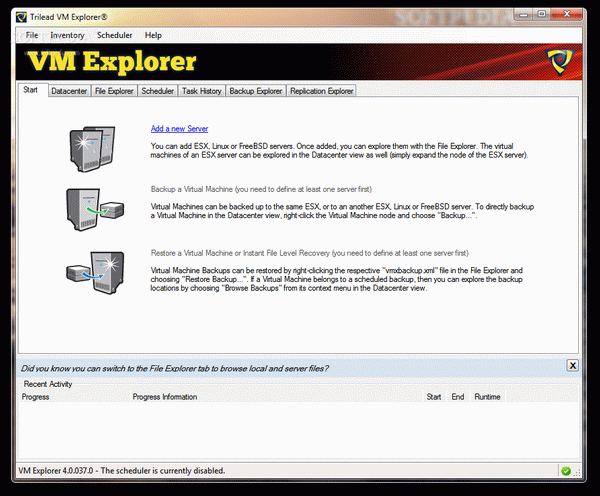Click the Trilead shield logo in banner
This screenshot has height=496, width=600.
coord(560,62)
